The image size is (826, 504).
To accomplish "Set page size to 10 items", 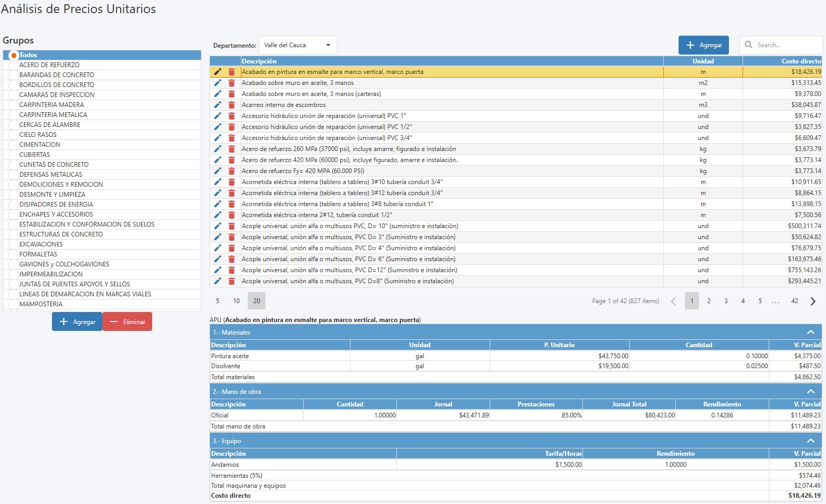I will point(236,301).
